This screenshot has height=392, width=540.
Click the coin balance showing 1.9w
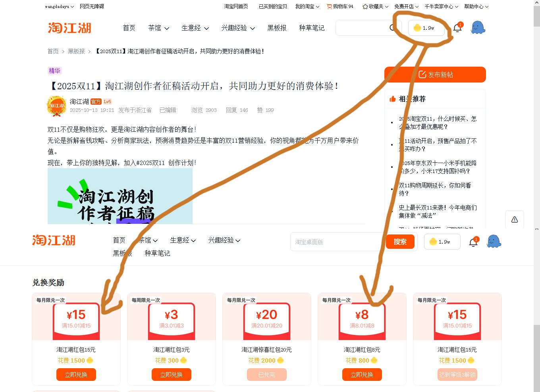tap(426, 28)
